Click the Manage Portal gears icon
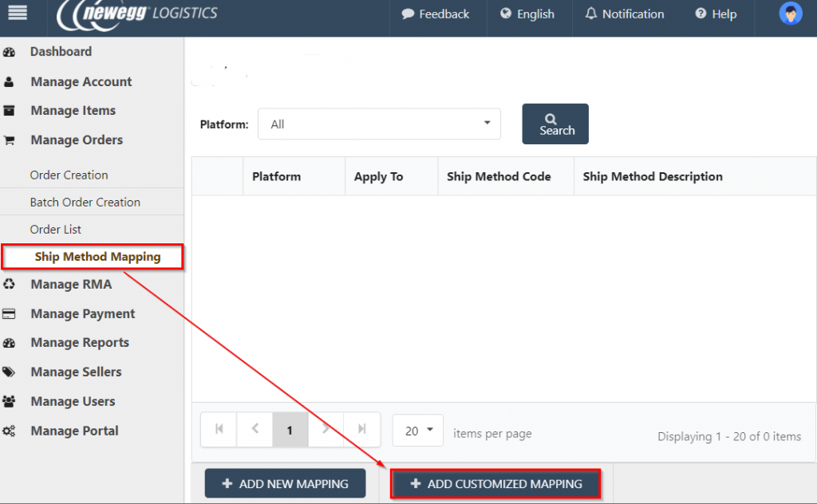This screenshot has height=504, width=817. (11, 431)
